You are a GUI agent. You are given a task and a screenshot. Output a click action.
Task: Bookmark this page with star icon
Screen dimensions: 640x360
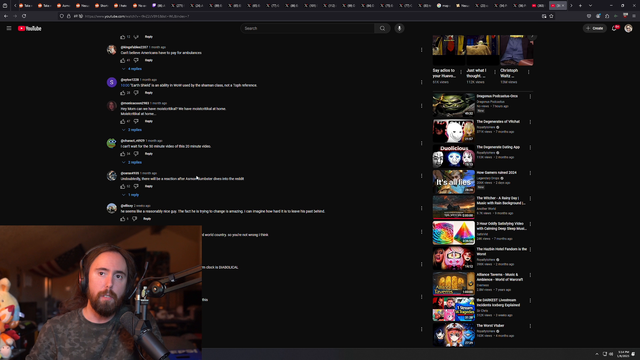(551, 16)
